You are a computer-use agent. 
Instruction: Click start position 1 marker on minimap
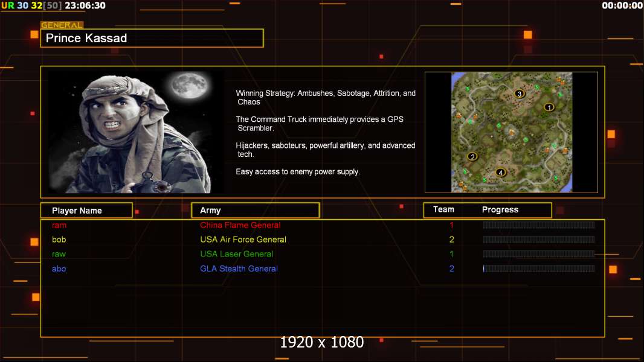549,107
